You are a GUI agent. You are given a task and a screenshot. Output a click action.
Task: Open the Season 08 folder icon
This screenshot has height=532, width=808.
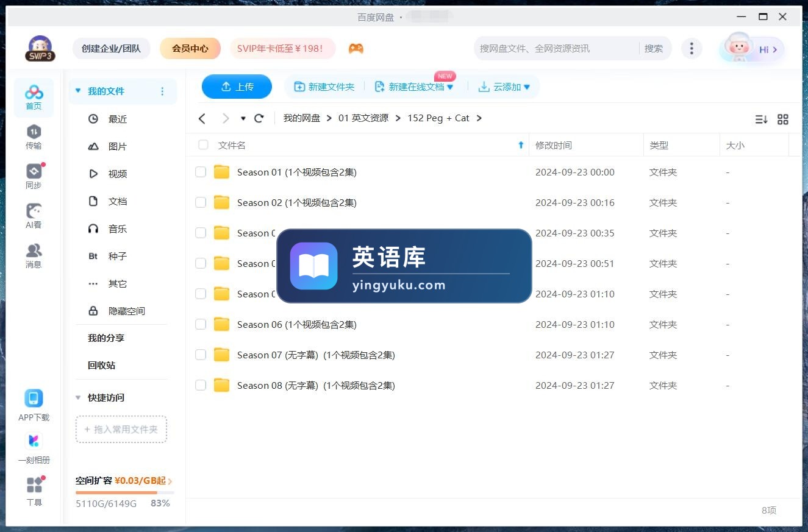pos(222,385)
